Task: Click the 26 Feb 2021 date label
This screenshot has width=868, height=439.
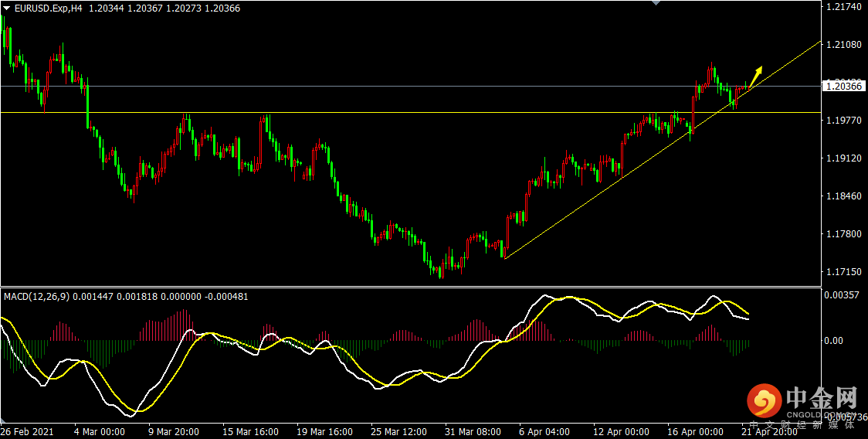Action: pyautogui.click(x=27, y=432)
